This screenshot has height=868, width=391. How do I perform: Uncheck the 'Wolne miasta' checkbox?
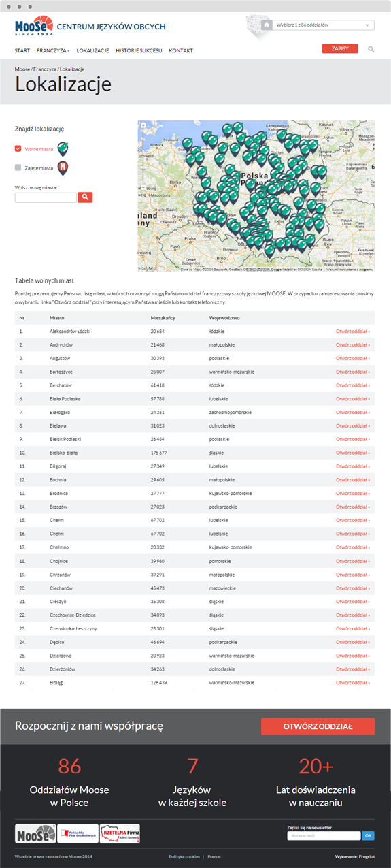click(18, 148)
